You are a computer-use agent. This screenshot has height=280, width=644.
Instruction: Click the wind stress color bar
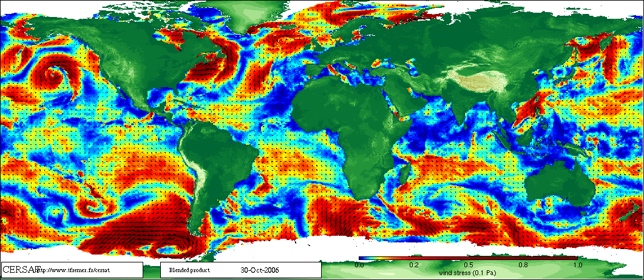click(468, 258)
